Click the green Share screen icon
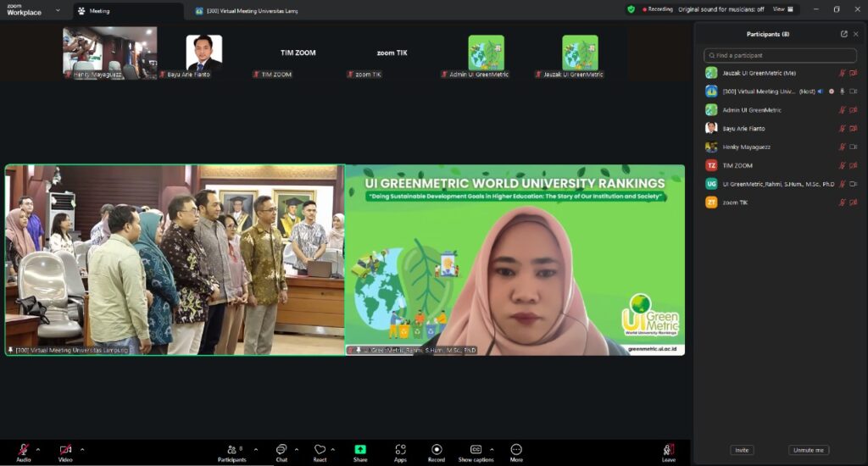The height and width of the screenshot is (466, 868). tap(360, 450)
